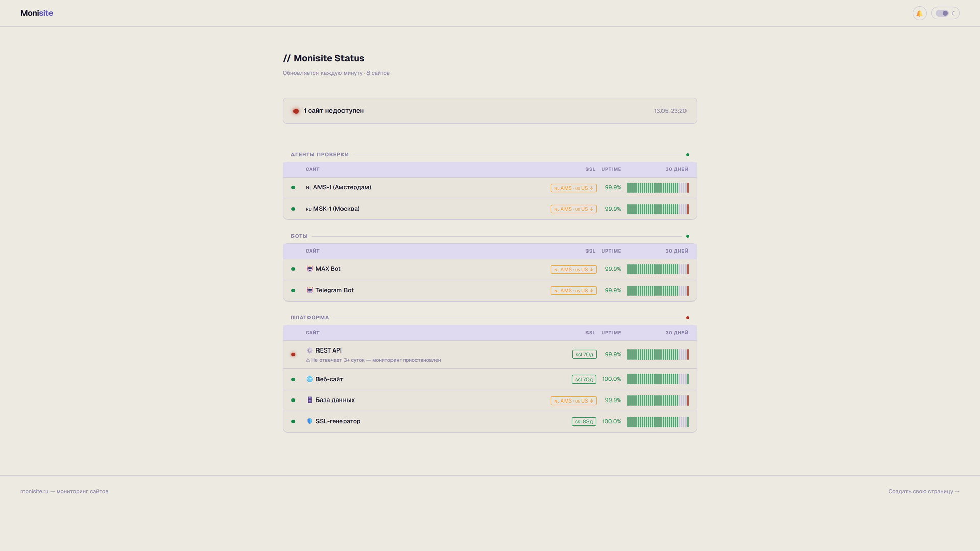Click the Боты group heading
This screenshot has width=980, height=551.
pos(299,236)
